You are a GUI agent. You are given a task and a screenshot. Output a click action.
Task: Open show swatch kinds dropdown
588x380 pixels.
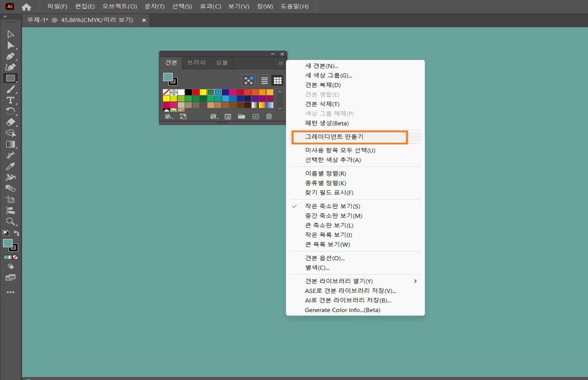point(214,116)
